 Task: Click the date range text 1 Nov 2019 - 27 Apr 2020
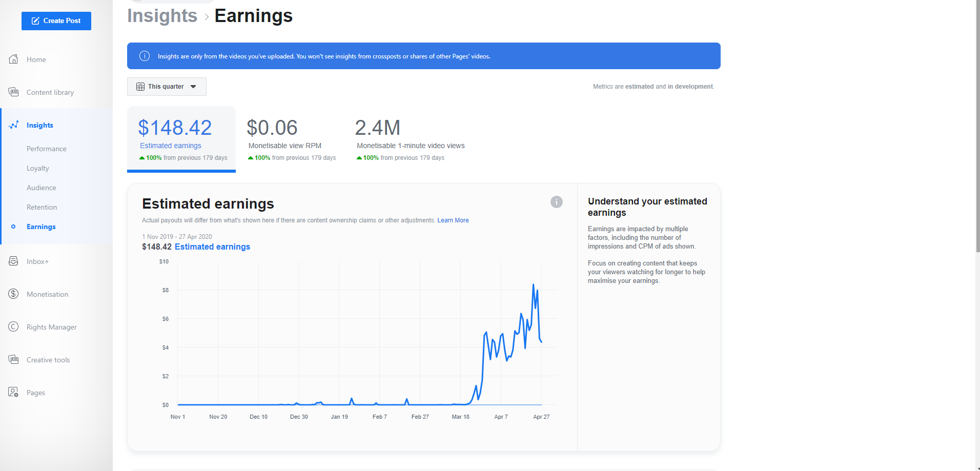[x=177, y=237]
